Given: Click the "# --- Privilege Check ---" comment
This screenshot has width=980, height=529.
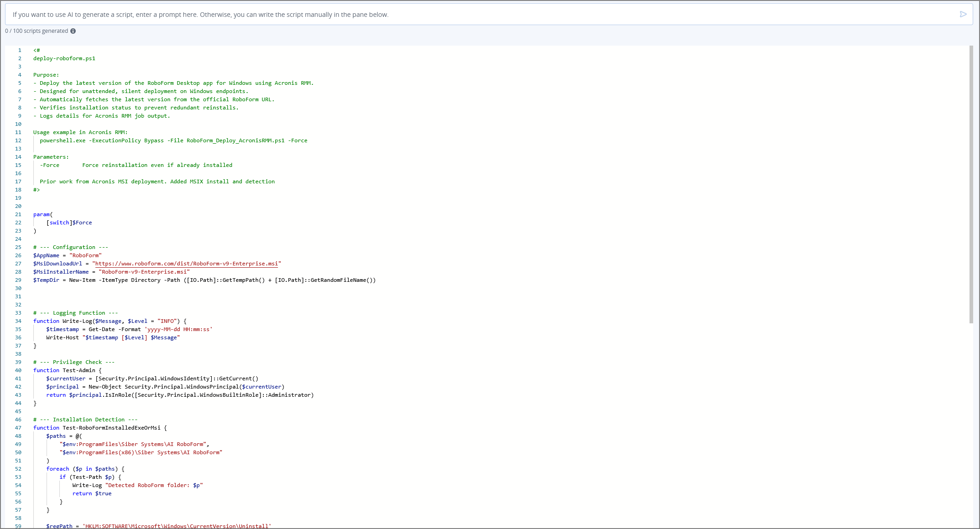Looking at the screenshot, I should tap(74, 362).
